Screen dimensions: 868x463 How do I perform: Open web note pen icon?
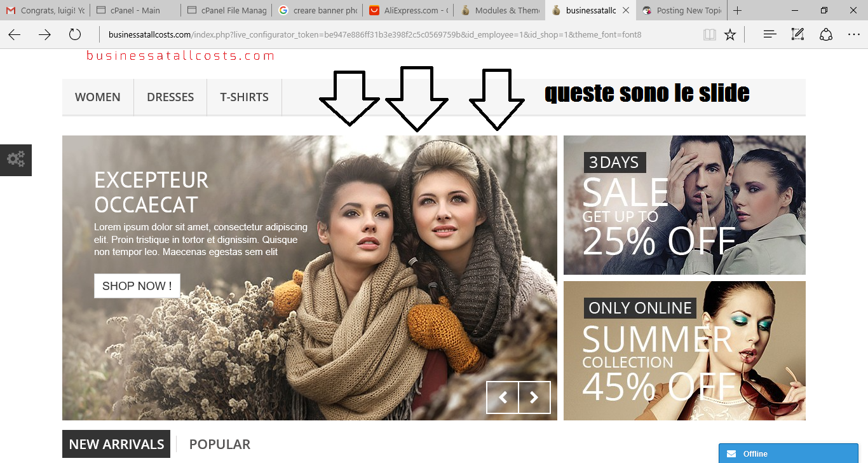click(x=798, y=34)
